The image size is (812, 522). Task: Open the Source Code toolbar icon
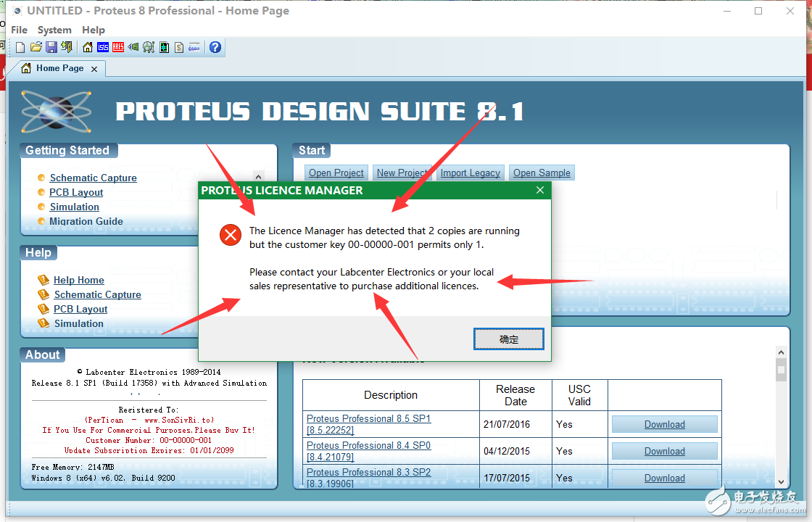pyautogui.click(x=194, y=48)
